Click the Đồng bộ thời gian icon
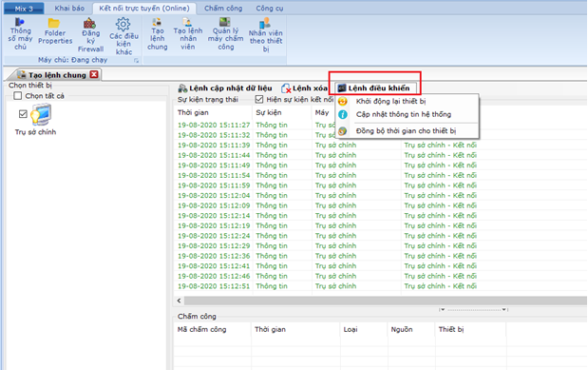Viewport: 588px width, 370px height. coord(342,131)
